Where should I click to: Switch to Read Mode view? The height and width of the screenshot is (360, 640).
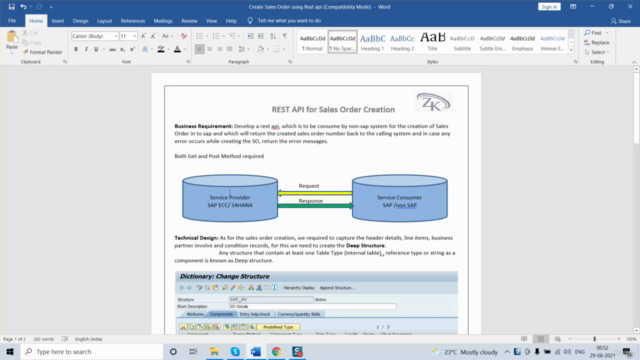pos(524,339)
